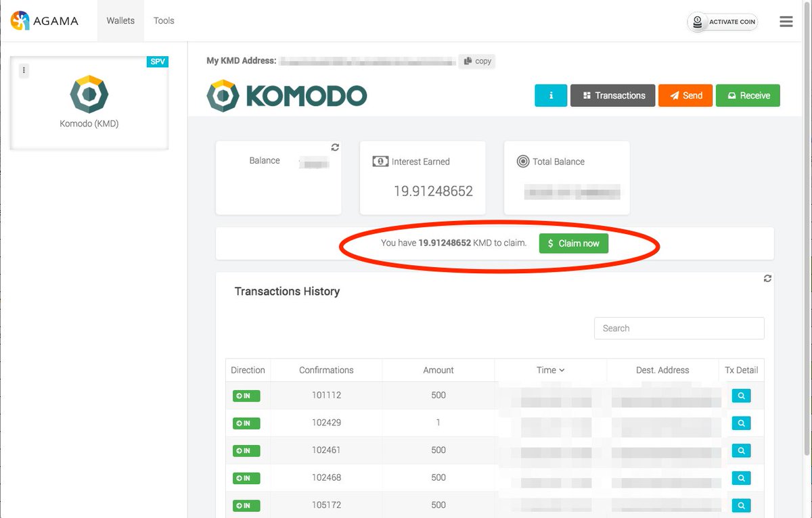Click the Tx Detail column header
This screenshot has width=812, height=518.
742,370
